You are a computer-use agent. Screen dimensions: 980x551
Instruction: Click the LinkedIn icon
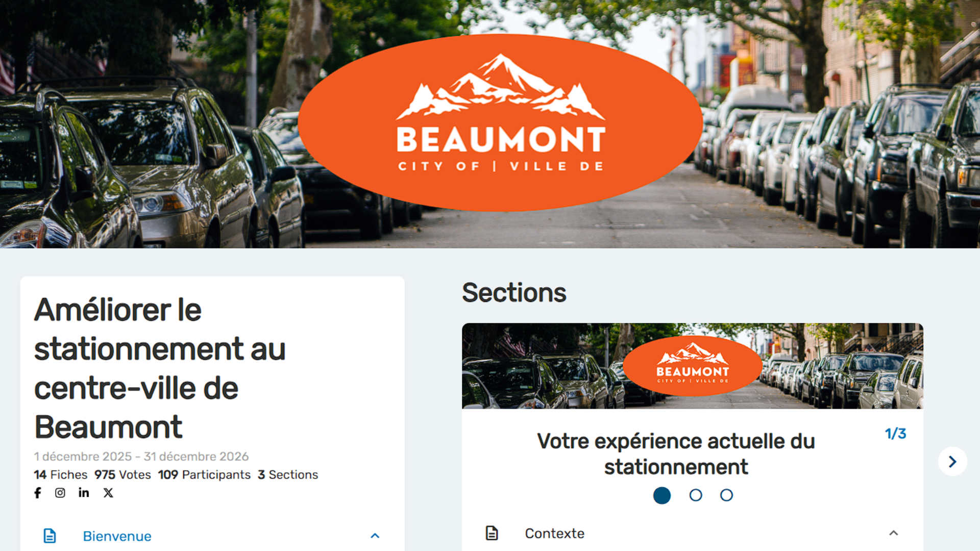tap(84, 493)
